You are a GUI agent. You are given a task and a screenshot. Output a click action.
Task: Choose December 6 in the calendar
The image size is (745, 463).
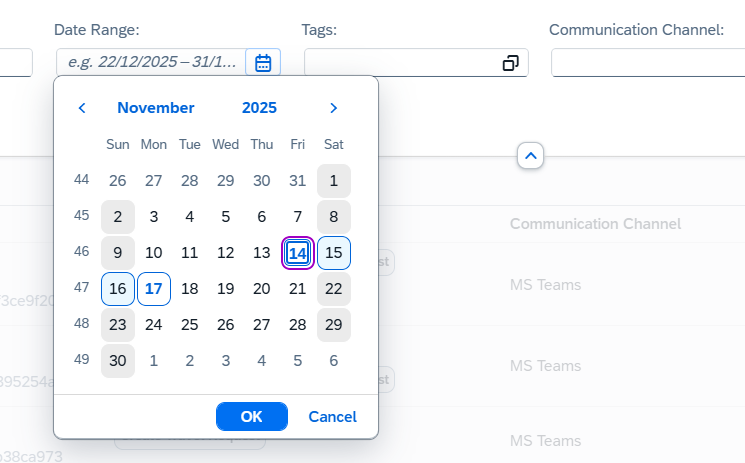[334, 361]
